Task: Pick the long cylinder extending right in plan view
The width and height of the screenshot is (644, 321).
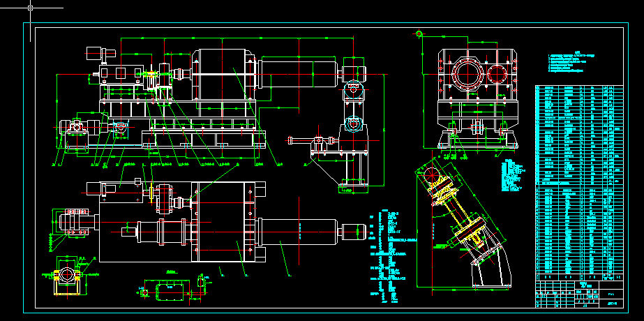Action: [299, 232]
